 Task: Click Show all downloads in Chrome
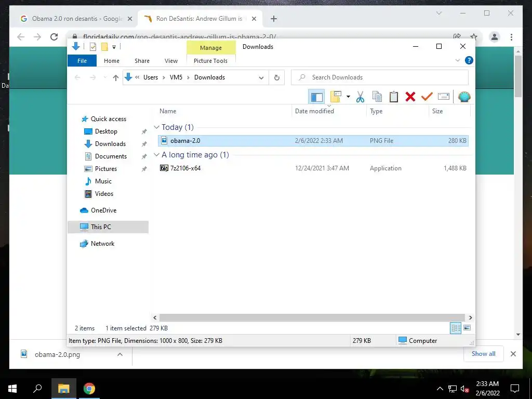(x=484, y=354)
